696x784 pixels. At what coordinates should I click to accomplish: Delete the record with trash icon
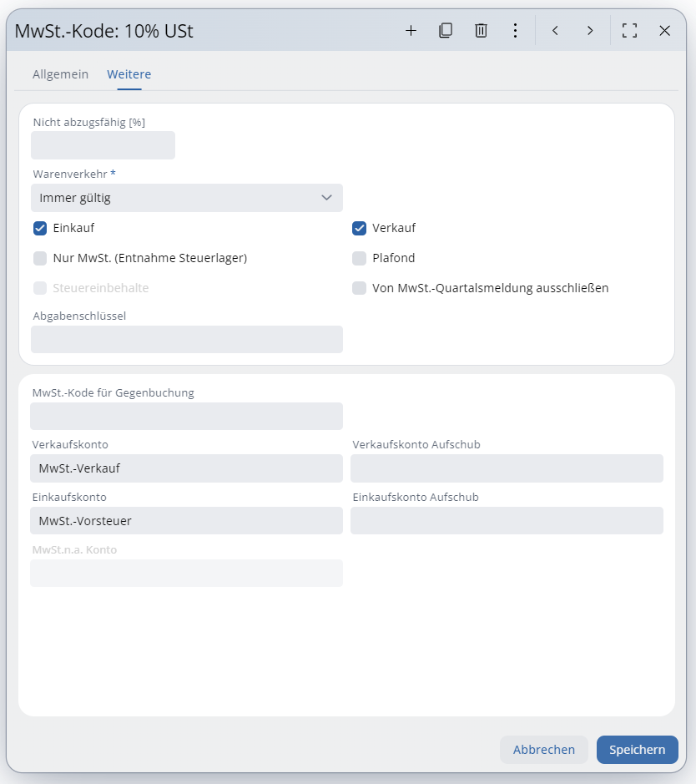pyautogui.click(x=481, y=31)
